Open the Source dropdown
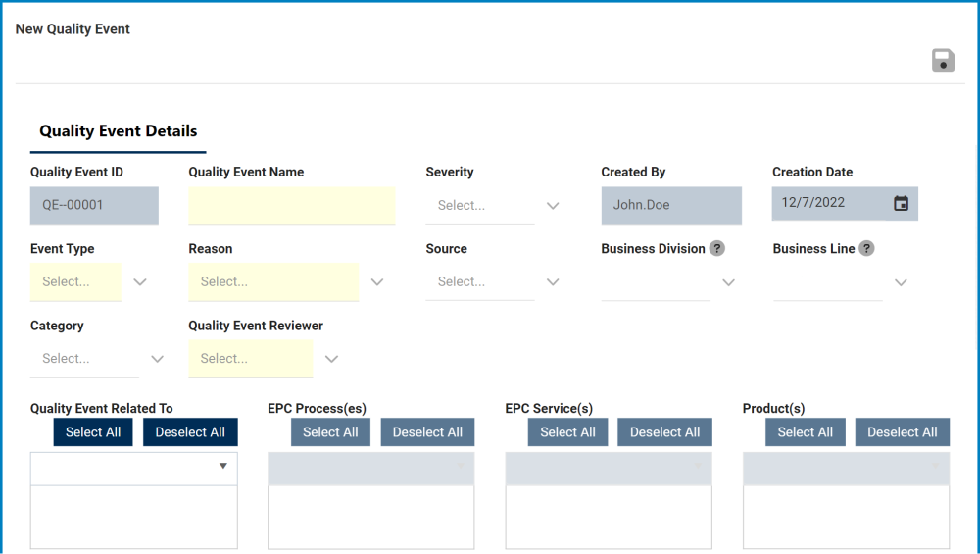Screen dimensions: 980x554 (553, 282)
